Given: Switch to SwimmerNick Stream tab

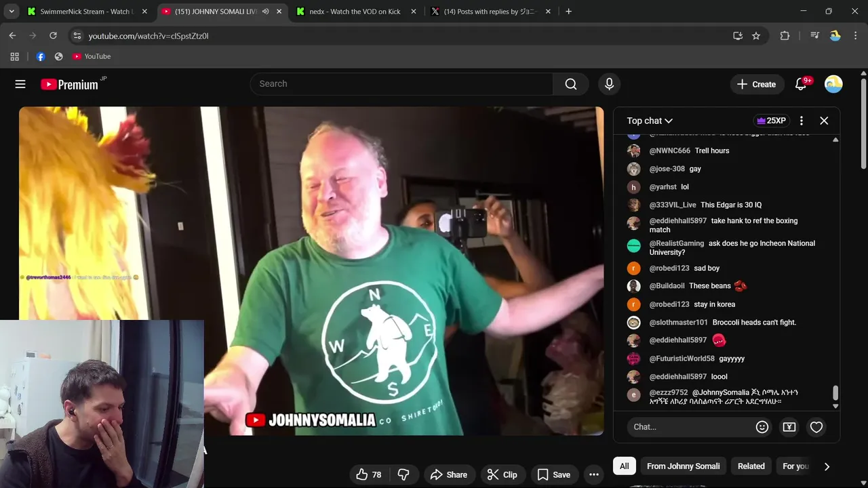Looking at the screenshot, I should point(85,12).
